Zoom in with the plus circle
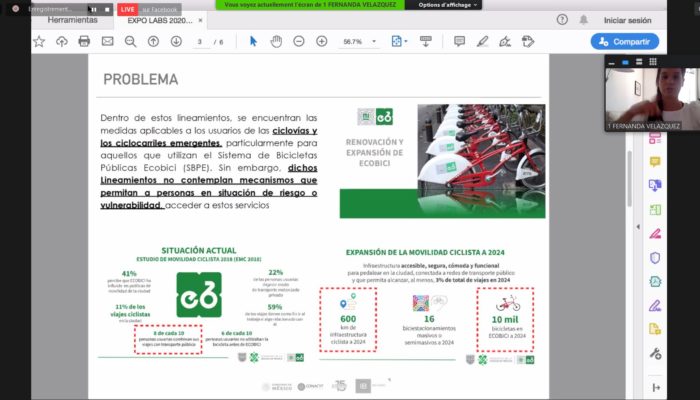 click(x=321, y=42)
